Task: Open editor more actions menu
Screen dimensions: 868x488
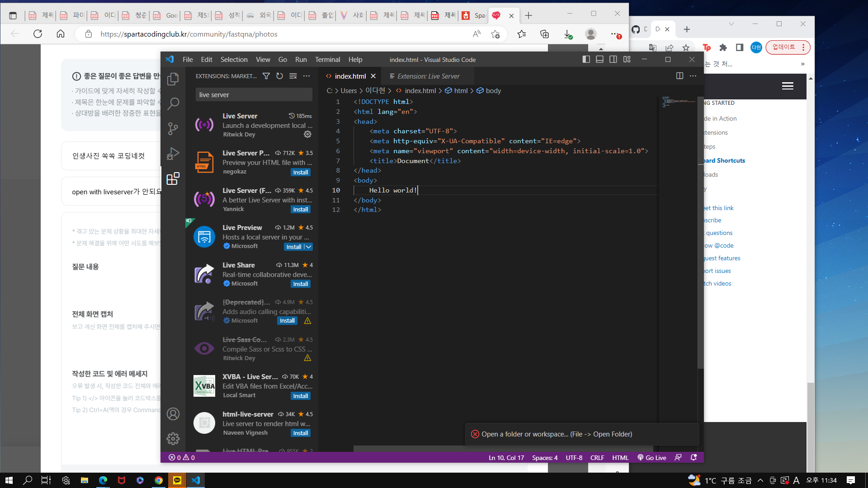Action: 693,76
